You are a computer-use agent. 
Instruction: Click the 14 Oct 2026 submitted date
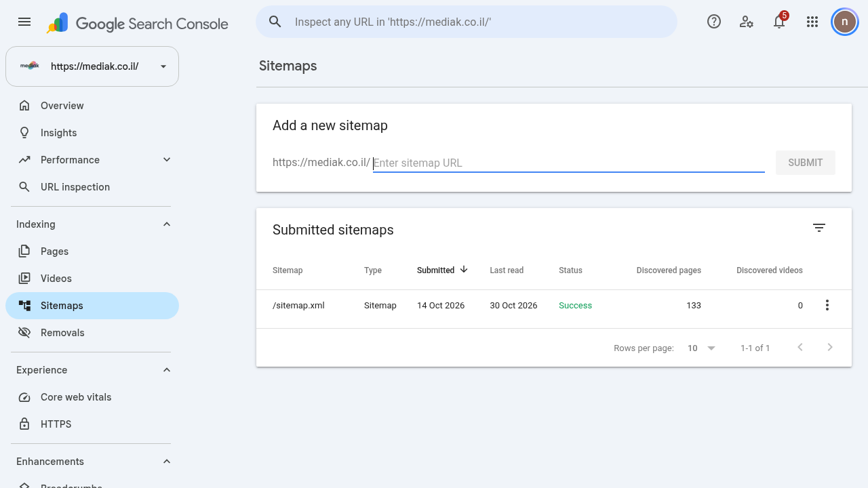click(441, 306)
